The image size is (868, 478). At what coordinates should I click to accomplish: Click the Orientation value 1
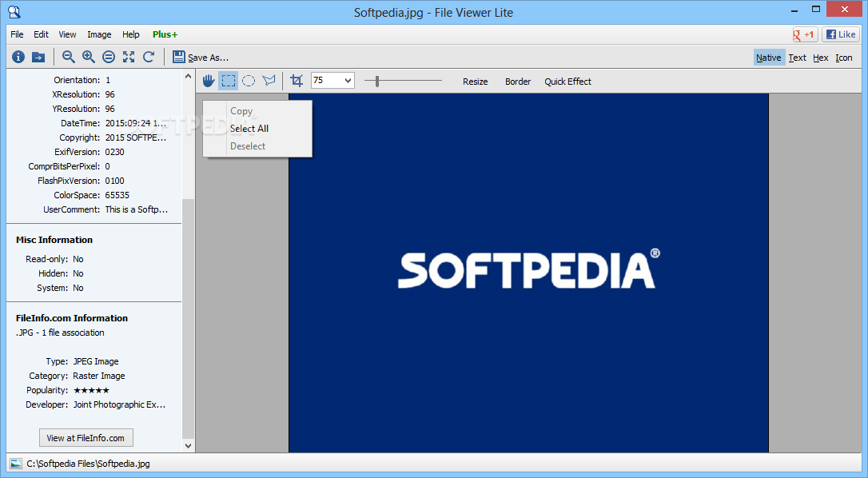(x=108, y=80)
